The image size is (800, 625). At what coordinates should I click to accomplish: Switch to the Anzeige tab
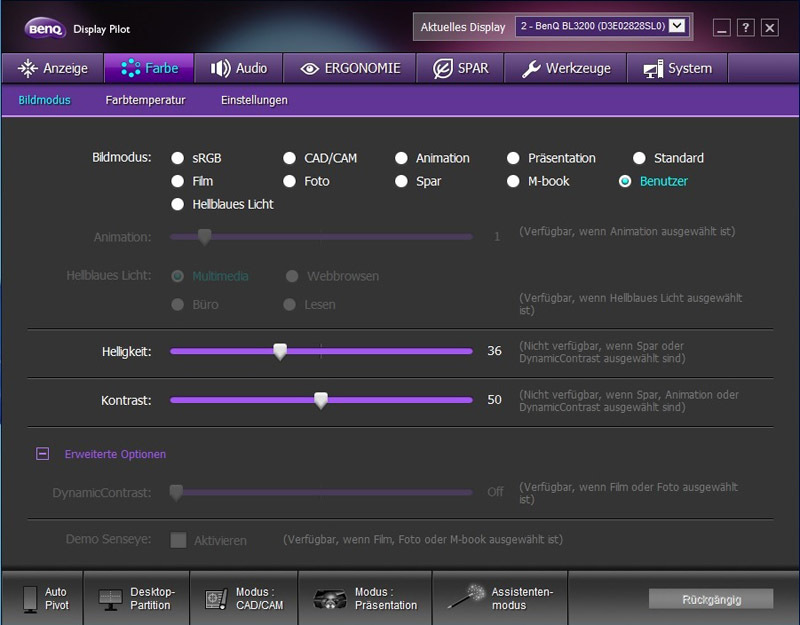tap(53, 68)
